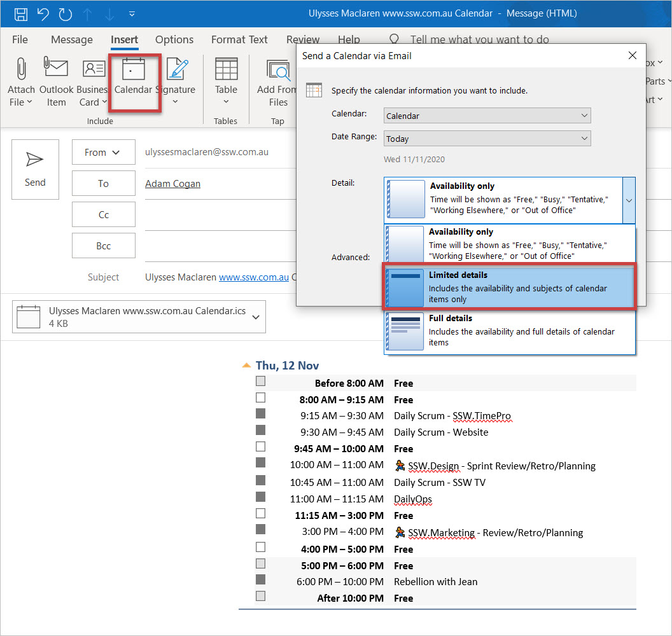Click the Attach File paperclip icon
This screenshot has width=672, height=636.
pyautogui.click(x=21, y=68)
